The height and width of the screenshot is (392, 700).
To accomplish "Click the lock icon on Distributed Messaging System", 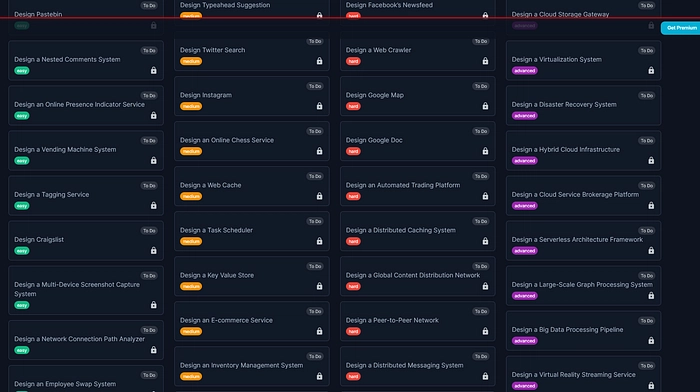I will click(485, 376).
